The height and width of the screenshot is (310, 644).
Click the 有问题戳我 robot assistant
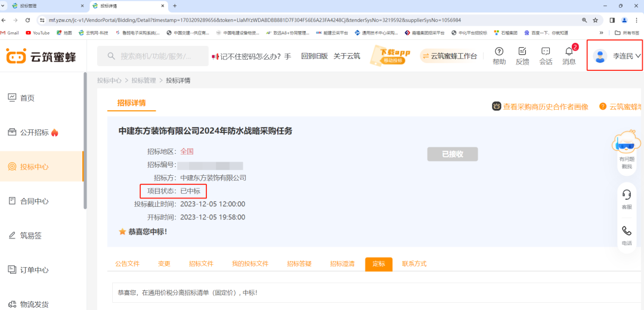tap(627, 150)
